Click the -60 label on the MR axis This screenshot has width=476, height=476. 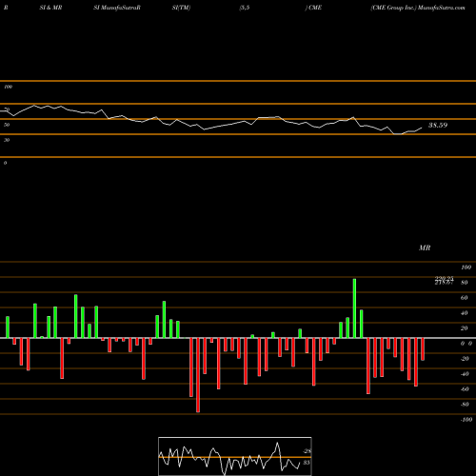465,389
